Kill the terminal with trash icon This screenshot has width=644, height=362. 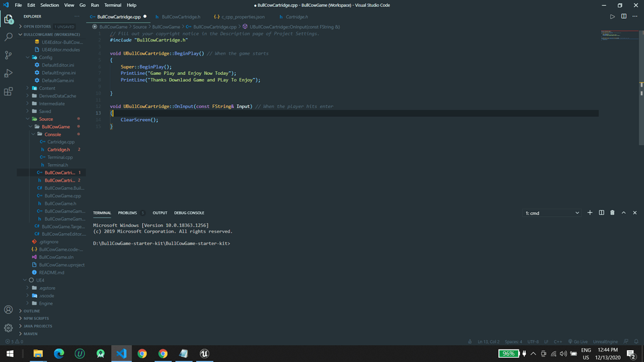point(613,212)
